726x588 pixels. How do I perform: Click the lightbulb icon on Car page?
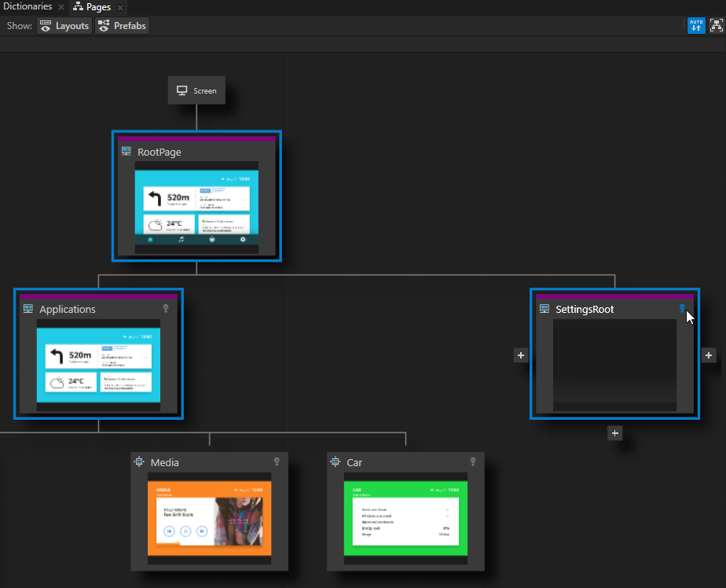click(x=473, y=462)
